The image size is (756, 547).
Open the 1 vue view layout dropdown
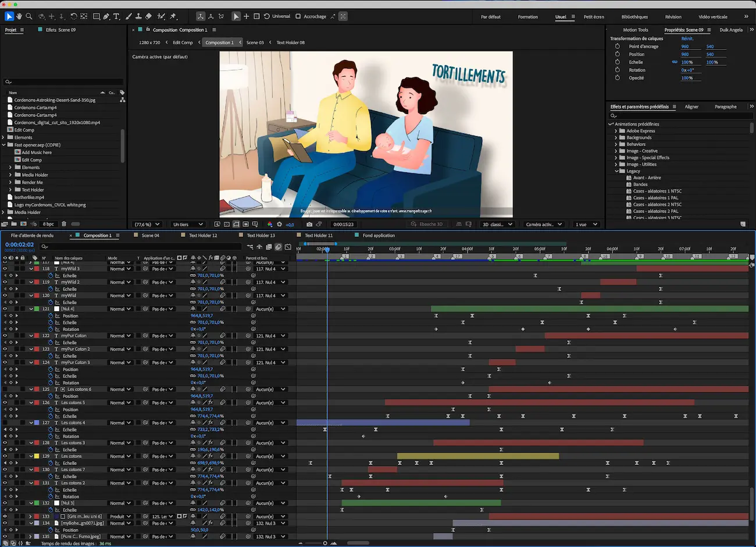pos(586,224)
